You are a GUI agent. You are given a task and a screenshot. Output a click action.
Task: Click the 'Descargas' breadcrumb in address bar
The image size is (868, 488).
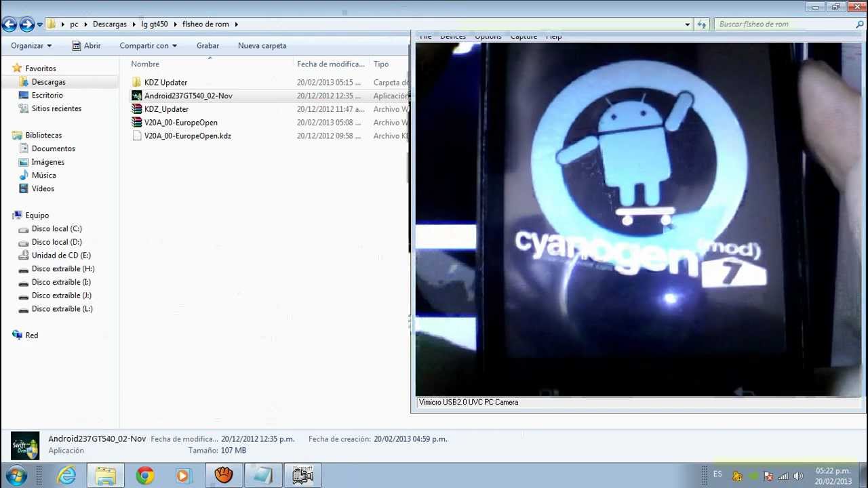(x=110, y=24)
